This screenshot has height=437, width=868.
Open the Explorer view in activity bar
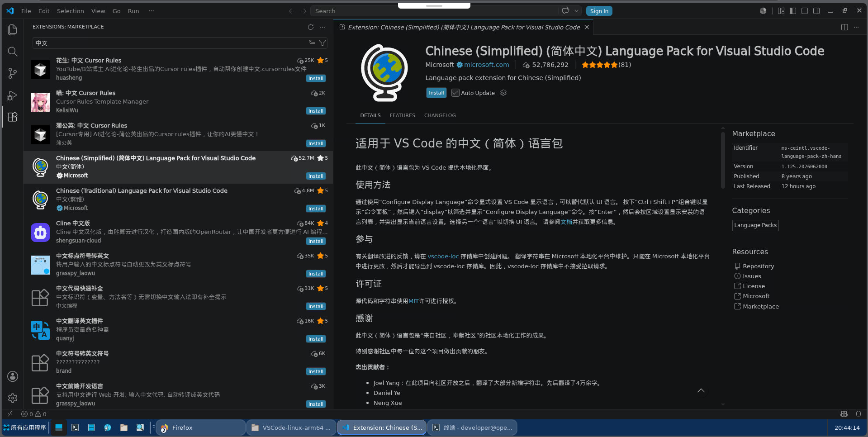[x=13, y=30]
